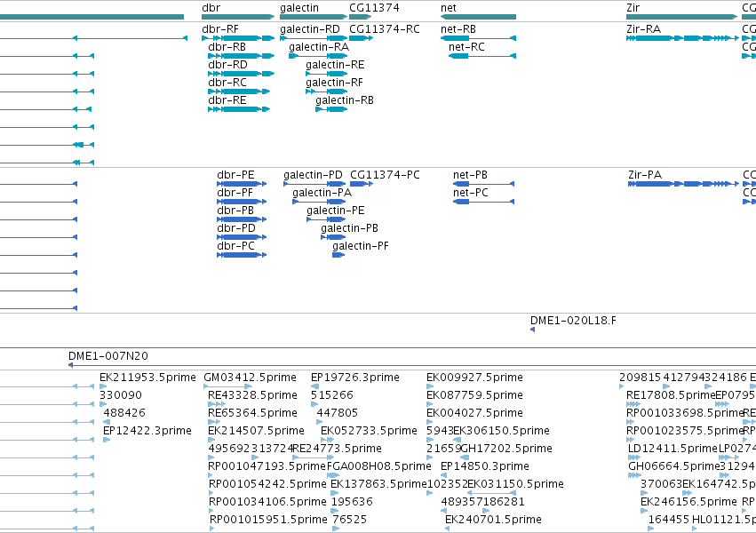Image resolution: width=756 pixels, height=533 pixels.
Task: Select net-PB protein label
Action: 470,175
